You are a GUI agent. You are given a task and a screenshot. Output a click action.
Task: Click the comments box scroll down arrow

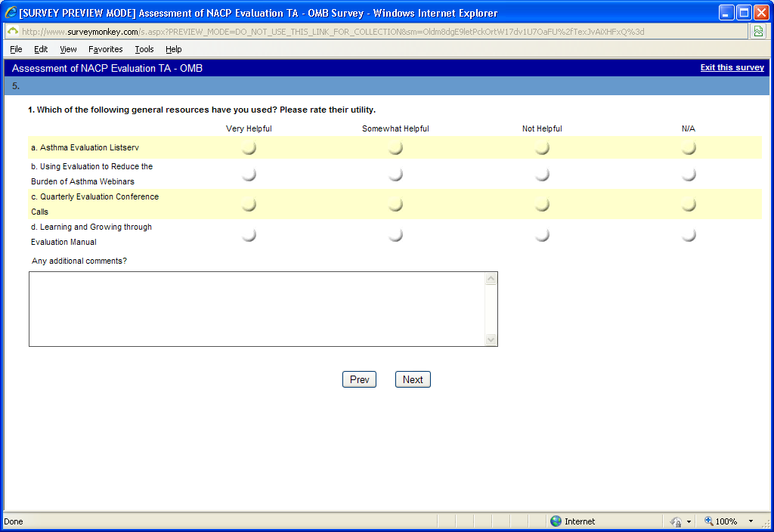tap(491, 339)
